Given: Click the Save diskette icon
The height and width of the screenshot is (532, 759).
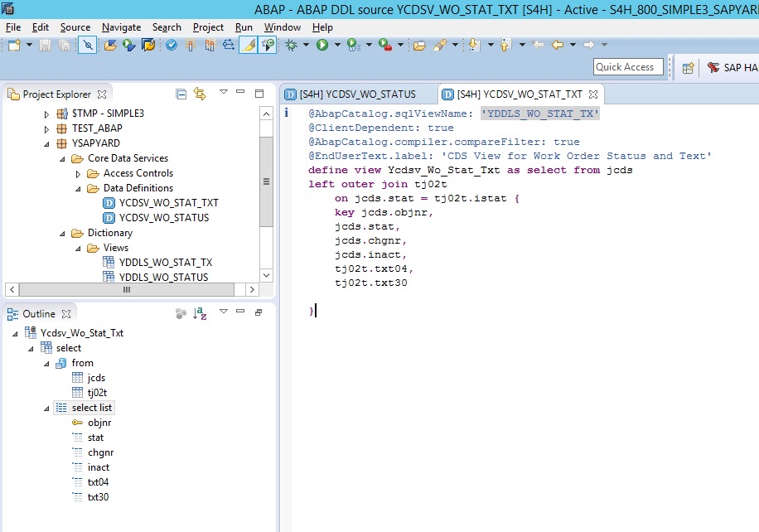Looking at the screenshot, I should click(45, 45).
